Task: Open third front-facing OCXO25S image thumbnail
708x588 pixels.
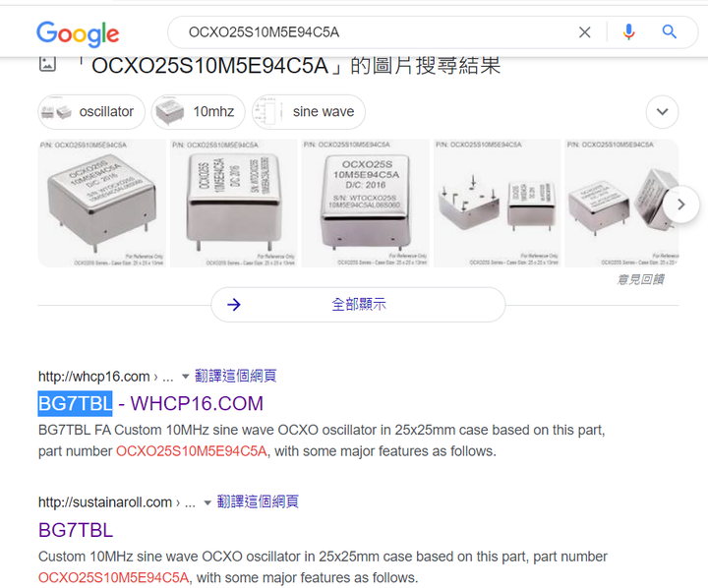Action: (x=365, y=204)
